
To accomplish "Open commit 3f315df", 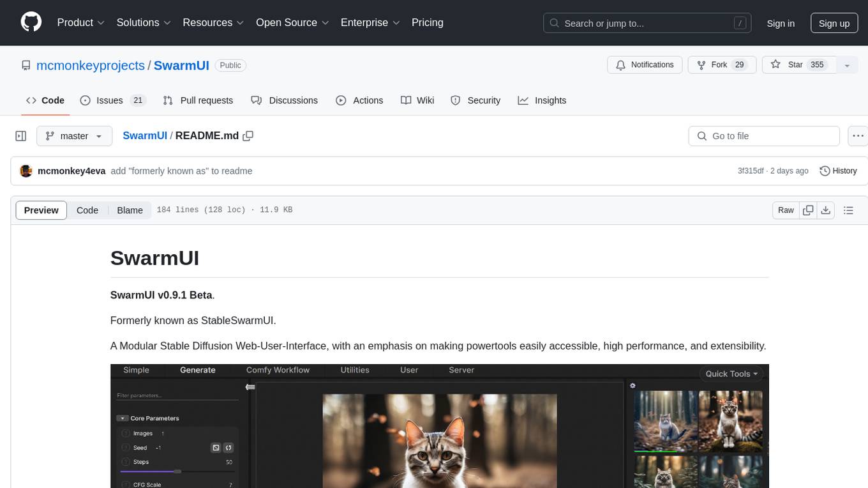I will tap(751, 171).
